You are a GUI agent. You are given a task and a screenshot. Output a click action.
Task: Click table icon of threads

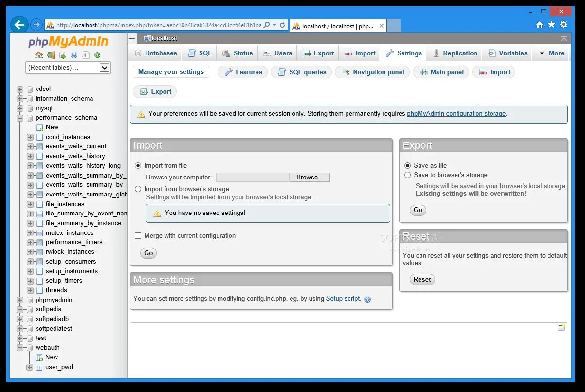click(39, 290)
